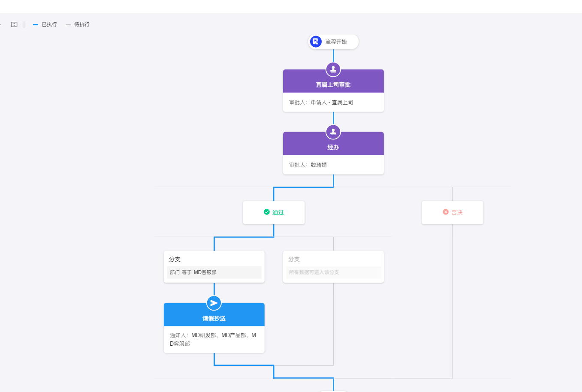Click the paper plane icon above 请假抄送
Image resolution: width=582 pixels, height=392 pixels.
click(x=214, y=303)
